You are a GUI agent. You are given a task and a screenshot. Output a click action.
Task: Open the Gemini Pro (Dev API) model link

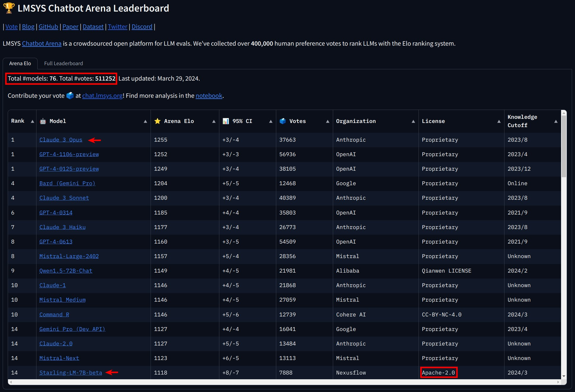pyautogui.click(x=72, y=329)
